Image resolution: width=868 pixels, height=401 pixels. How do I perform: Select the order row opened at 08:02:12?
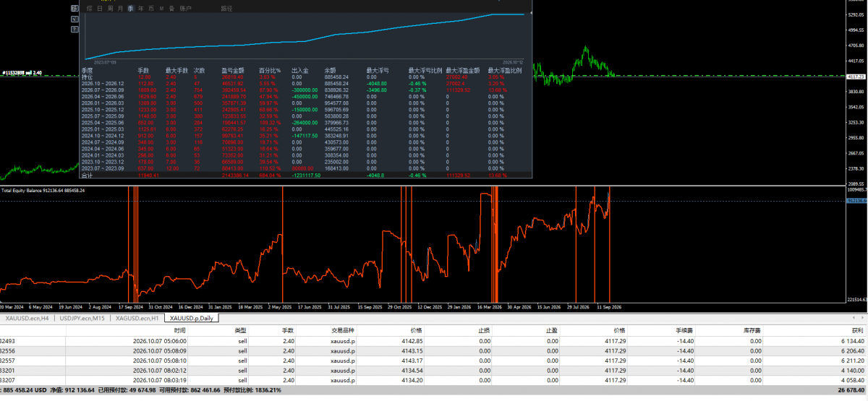pyautogui.click(x=434, y=370)
